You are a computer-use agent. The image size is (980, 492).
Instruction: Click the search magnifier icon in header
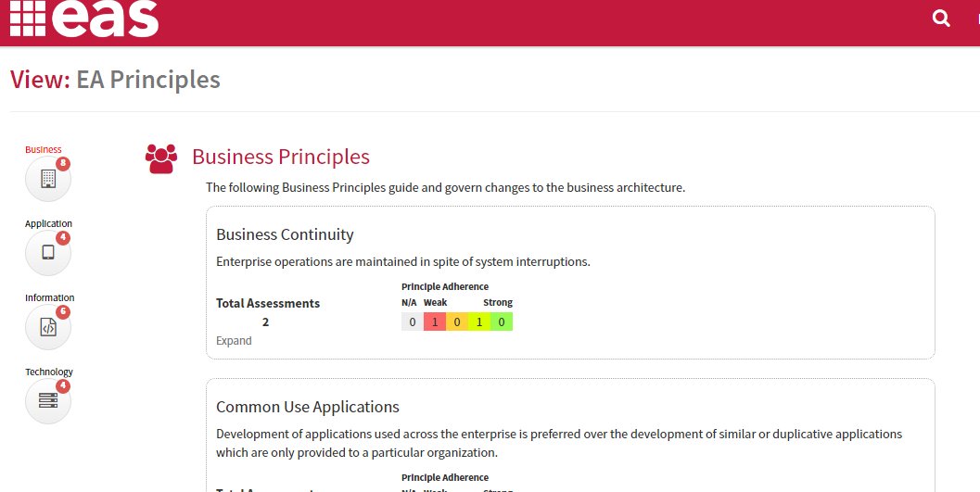(x=941, y=19)
